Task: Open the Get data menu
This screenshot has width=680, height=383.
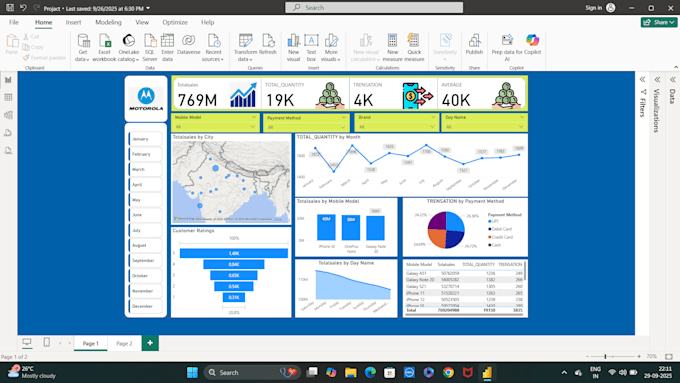Action: 82,48
